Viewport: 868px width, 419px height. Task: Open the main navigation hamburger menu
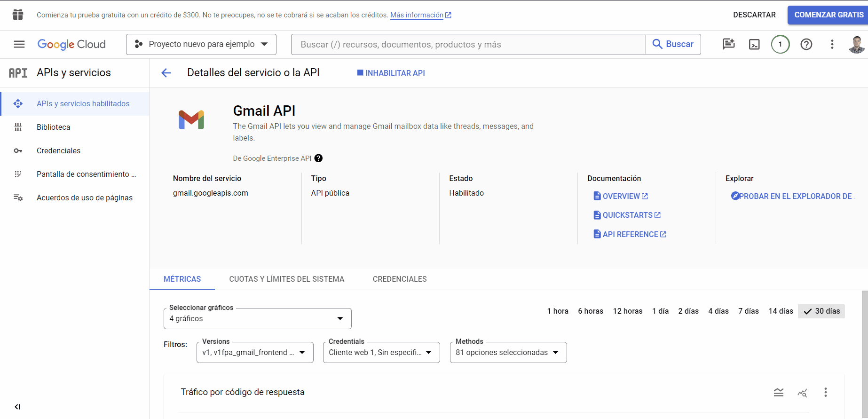19,44
